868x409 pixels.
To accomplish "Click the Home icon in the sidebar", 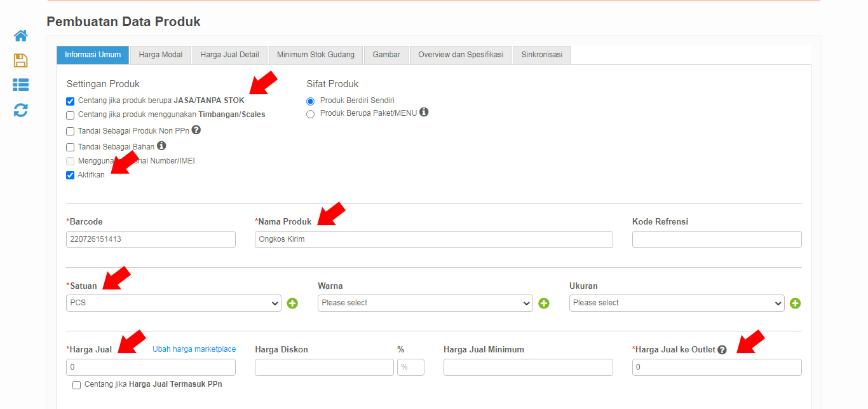I will click(20, 36).
